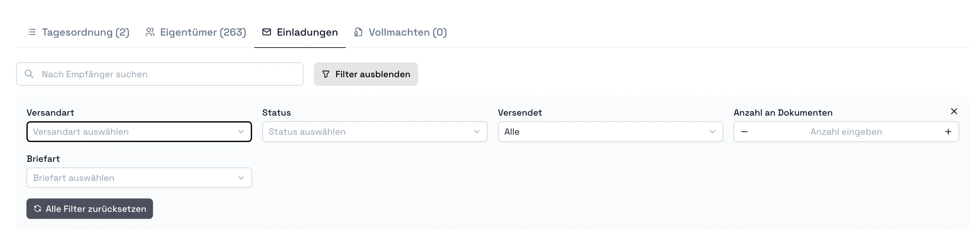
Task: Switch to the Tagesordnung tab
Action: (x=86, y=32)
